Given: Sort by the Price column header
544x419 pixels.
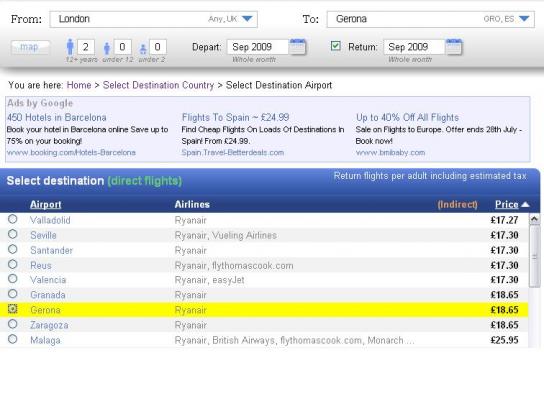Looking at the screenshot, I should (507, 205).
